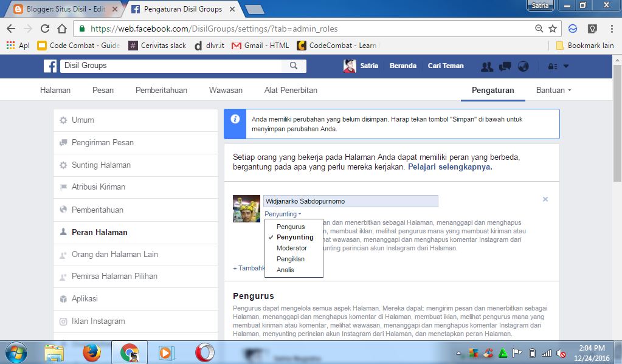The width and height of the screenshot is (622, 364).
Task: Click the Facebook logo icon
Action: [x=50, y=66]
